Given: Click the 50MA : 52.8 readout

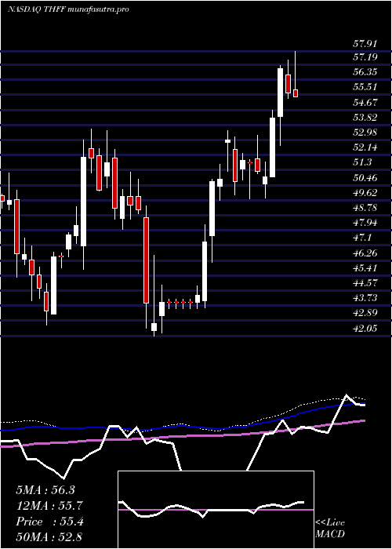Looking at the screenshot, I should click(x=49, y=537).
